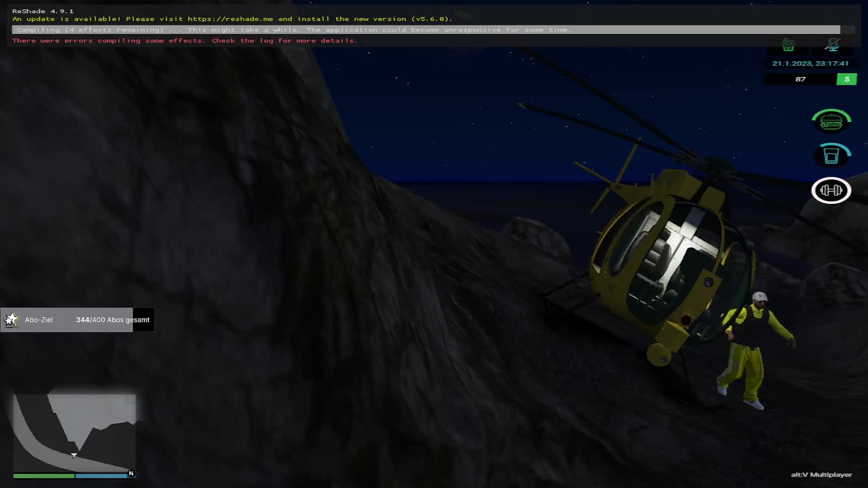Image resolution: width=868 pixels, height=488 pixels.
Task: Click the green health bar
Action: tap(43, 476)
